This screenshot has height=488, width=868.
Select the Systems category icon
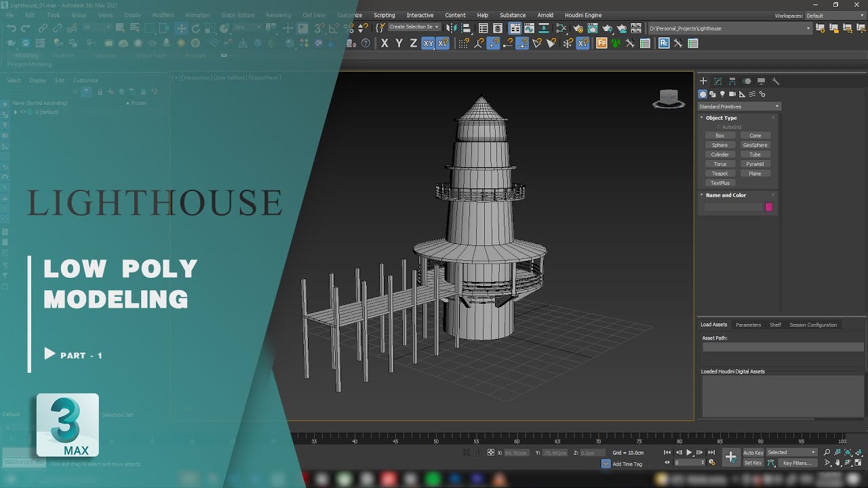(x=762, y=94)
